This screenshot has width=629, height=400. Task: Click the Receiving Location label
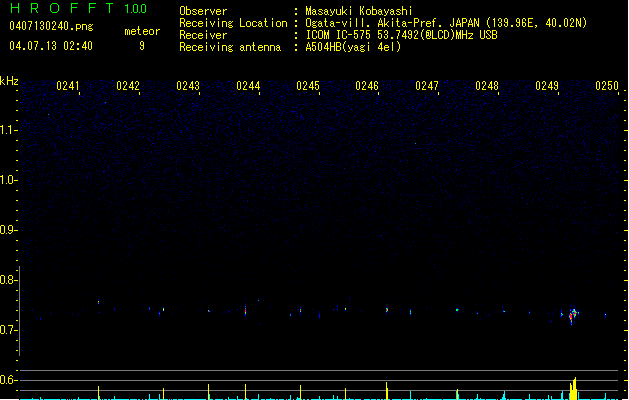coord(233,23)
